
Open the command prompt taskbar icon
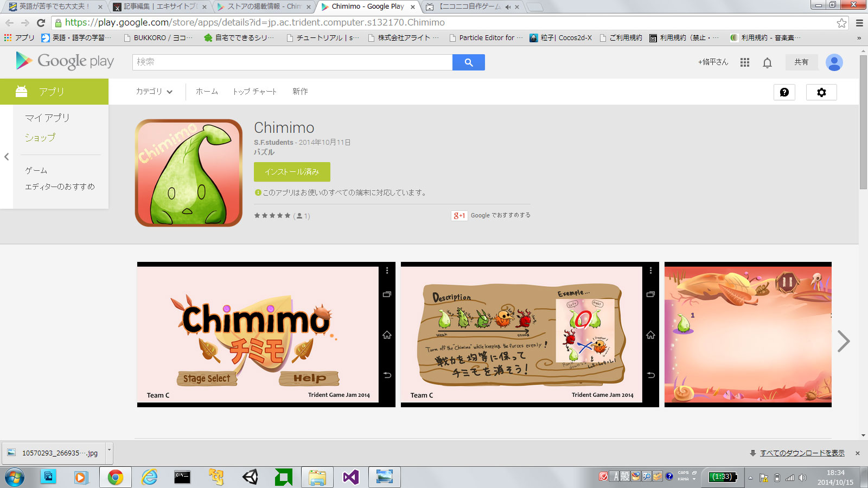182,477
